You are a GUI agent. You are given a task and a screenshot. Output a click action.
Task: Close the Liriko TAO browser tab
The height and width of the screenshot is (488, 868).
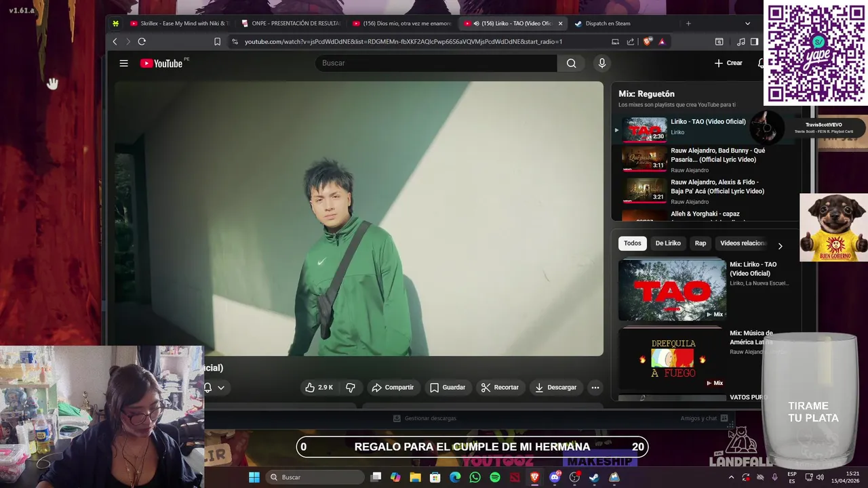(x=560, y=23)
